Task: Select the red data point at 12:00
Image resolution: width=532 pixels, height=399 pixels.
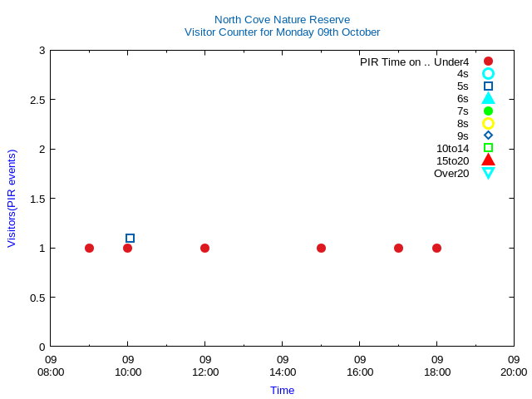Action: [x=204, y=248]
